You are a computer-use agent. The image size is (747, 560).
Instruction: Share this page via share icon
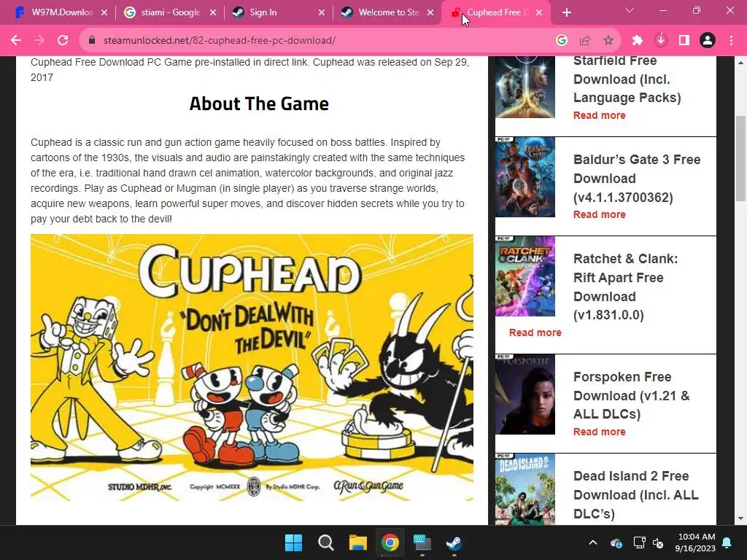[x=585, y=41]
